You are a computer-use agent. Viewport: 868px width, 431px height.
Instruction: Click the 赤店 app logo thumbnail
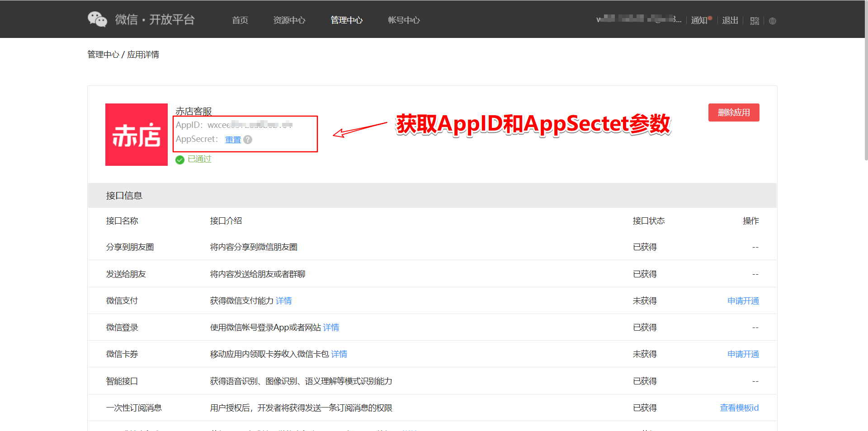tap(137, 135)
